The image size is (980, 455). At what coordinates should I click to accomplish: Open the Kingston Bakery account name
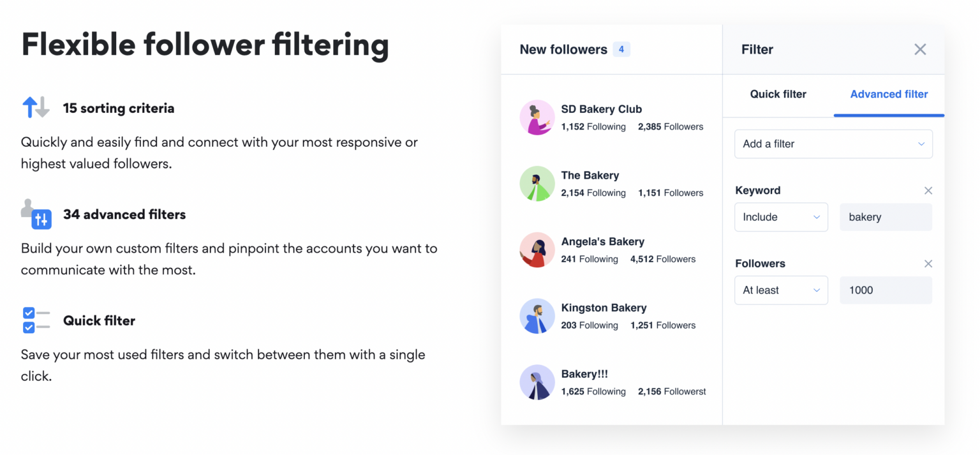click(604, 308)
